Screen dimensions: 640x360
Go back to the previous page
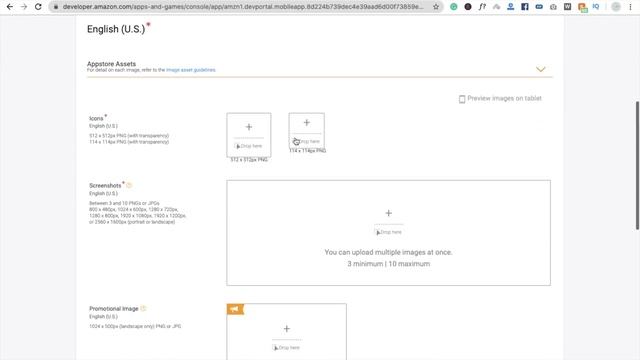(x=10, y=7)
